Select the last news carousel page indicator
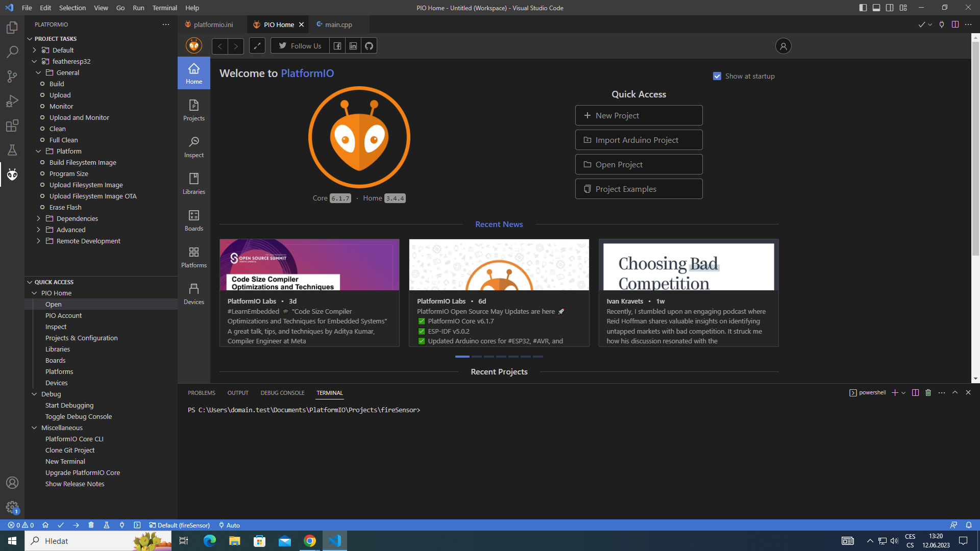 pos(538,357)
